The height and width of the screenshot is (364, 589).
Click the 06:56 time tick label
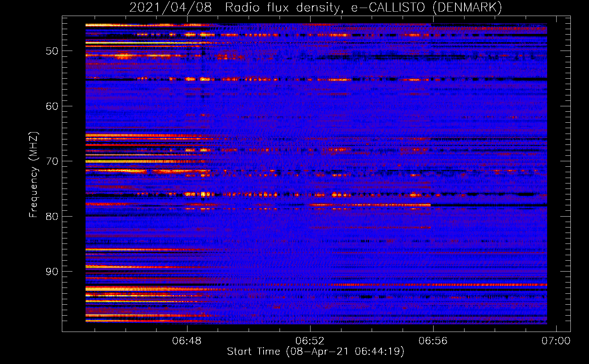click(433, 341)
